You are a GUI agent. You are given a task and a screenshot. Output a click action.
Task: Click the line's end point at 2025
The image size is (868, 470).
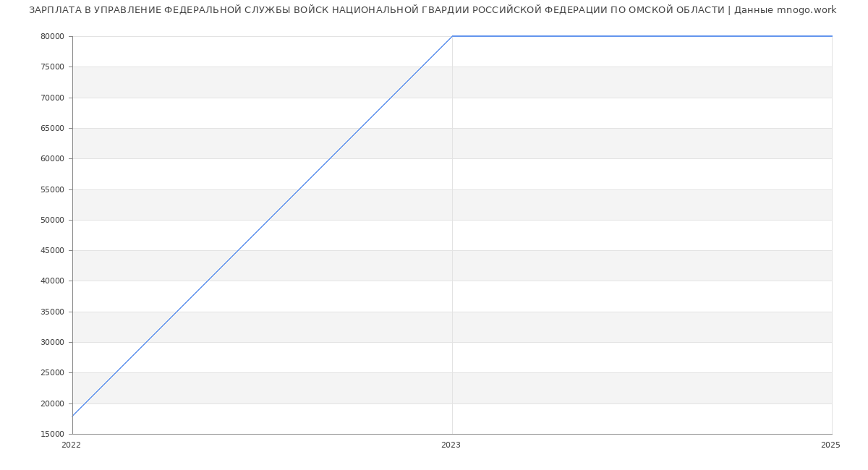832,36
